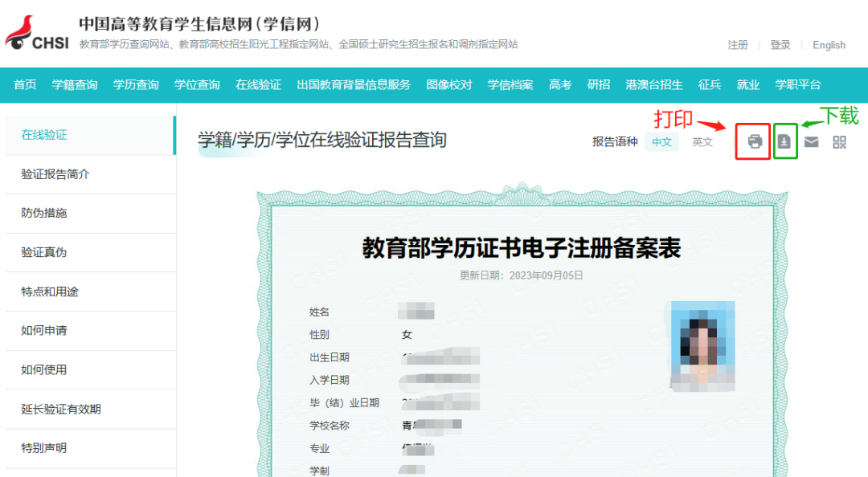Switch report language to 英文

tap(702, 142)
